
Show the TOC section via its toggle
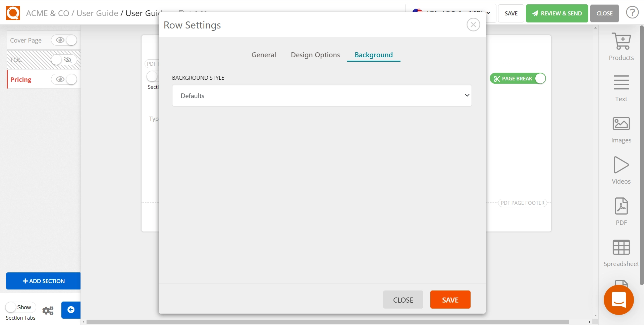tap(61, 60)
